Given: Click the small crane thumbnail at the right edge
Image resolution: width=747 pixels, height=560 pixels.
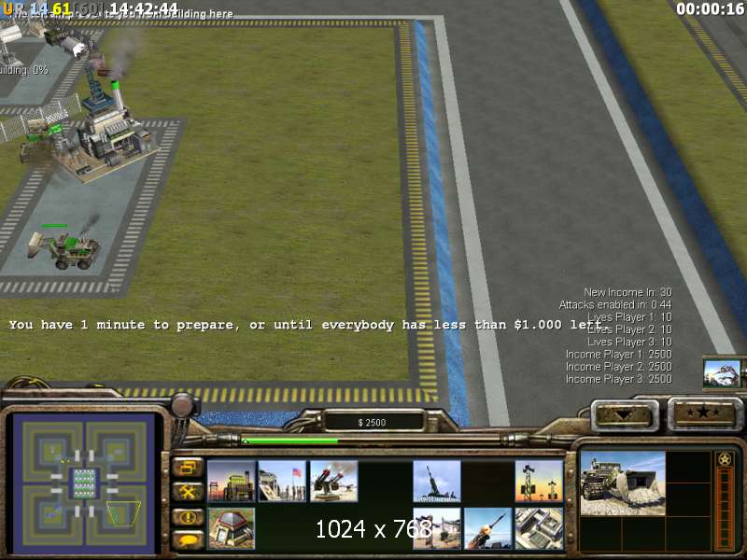Looking at the screenshot, I should point(722,374).
